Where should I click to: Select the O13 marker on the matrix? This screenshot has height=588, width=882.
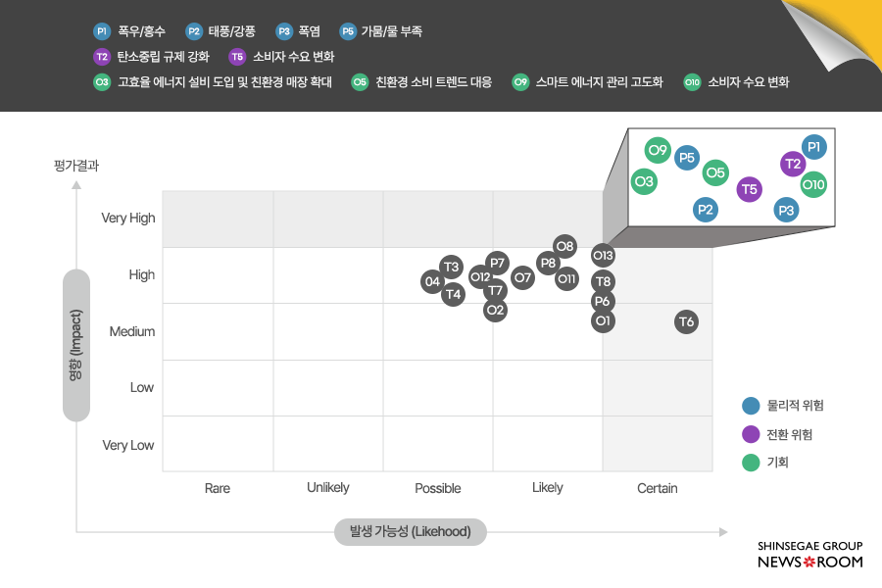click(x=603, y=256)
